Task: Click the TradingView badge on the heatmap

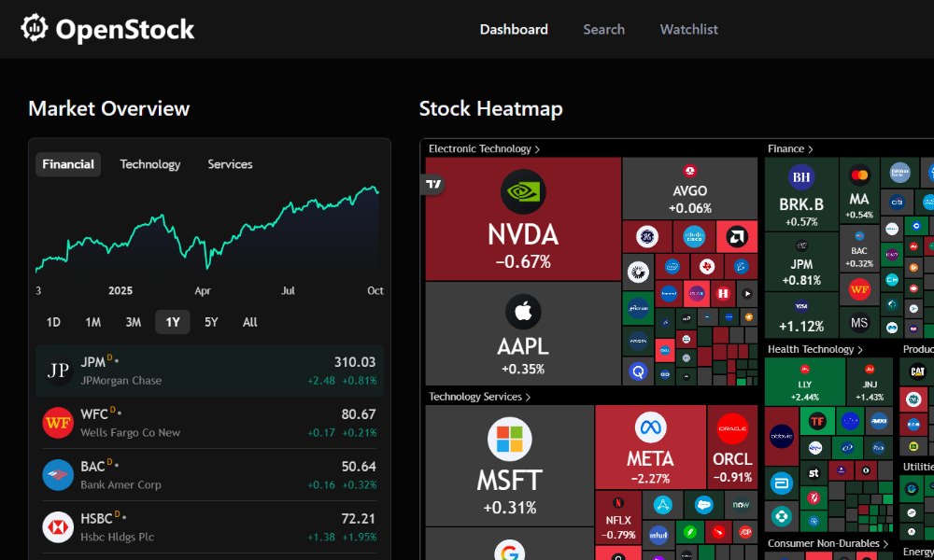Action: (x=432, y=185)
